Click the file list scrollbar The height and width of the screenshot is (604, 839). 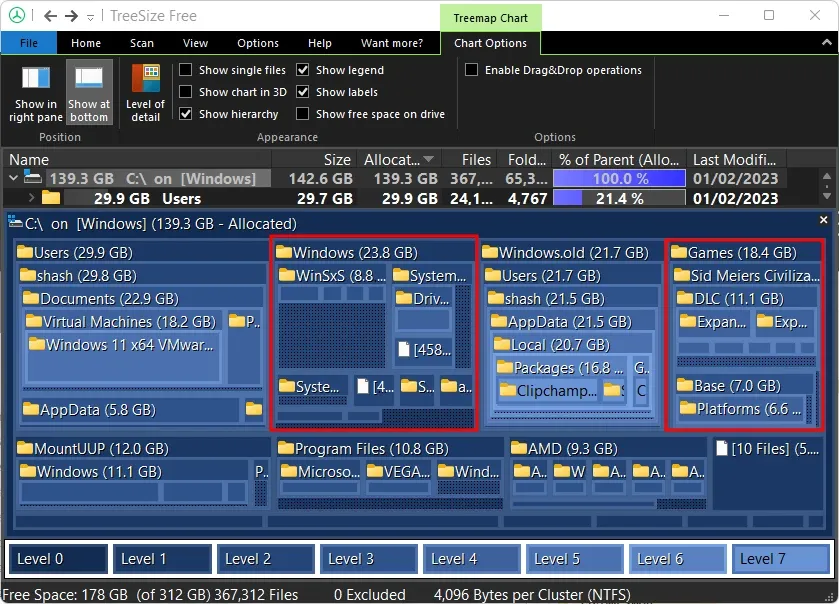(829, 185)
